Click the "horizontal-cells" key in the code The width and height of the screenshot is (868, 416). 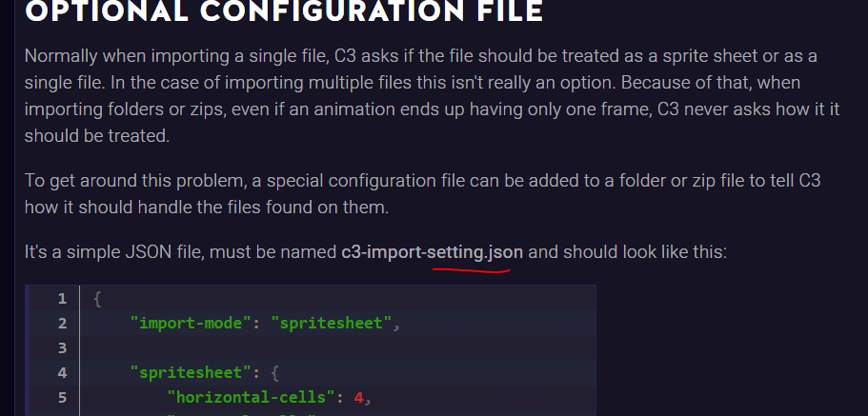click(252, 397)
